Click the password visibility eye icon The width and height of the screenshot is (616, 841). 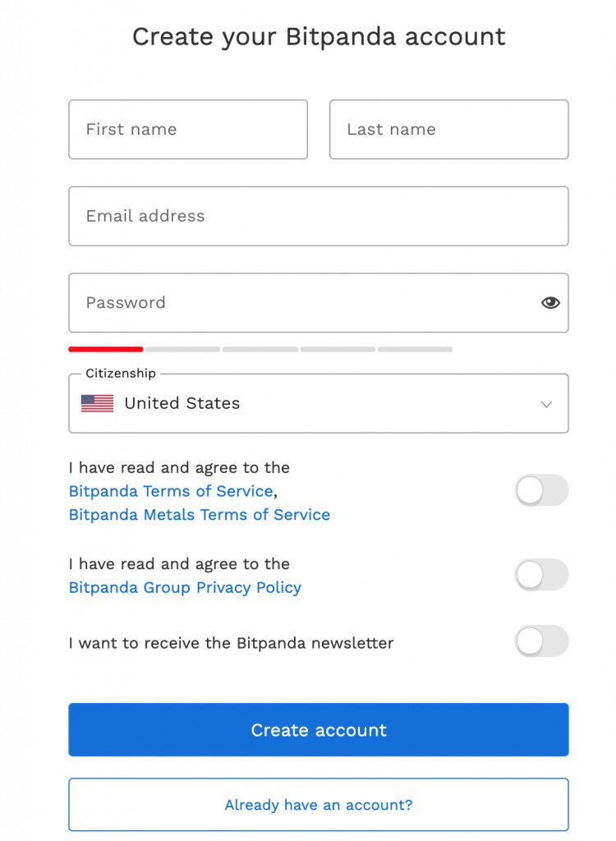[550, 303]
